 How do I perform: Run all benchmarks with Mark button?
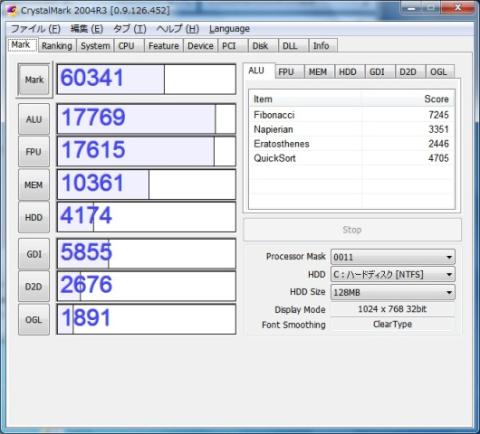(x=34, y=80)
